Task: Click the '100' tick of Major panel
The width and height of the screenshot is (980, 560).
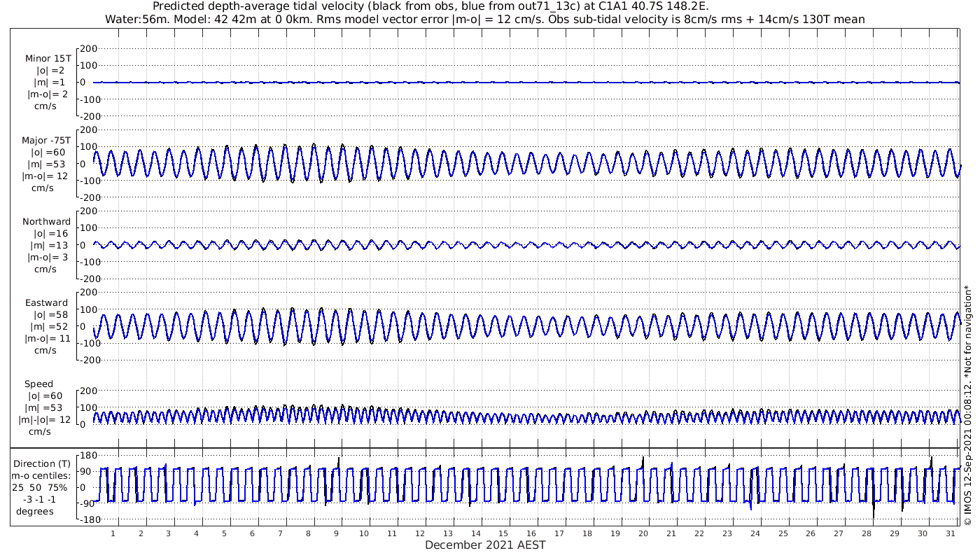Action: point(87,147)
